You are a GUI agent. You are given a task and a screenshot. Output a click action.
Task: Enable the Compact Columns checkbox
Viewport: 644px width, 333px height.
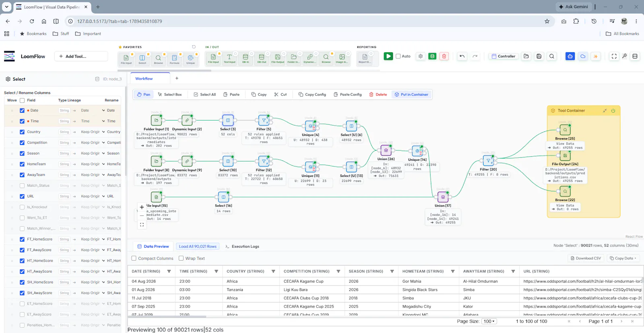tap(134, 259)
